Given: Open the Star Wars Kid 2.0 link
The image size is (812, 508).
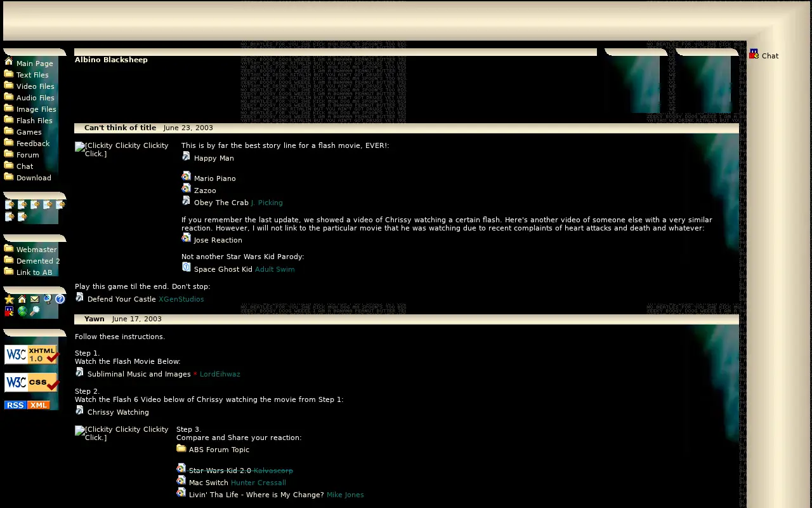Looking at the screenshot, I should click(x=220, y=471).
